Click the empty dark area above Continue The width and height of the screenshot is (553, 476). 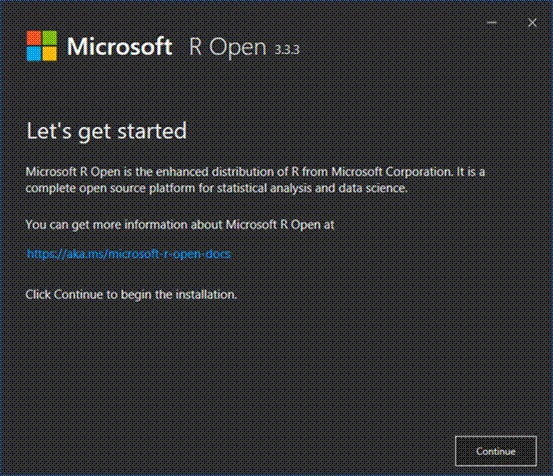(496, 370)
